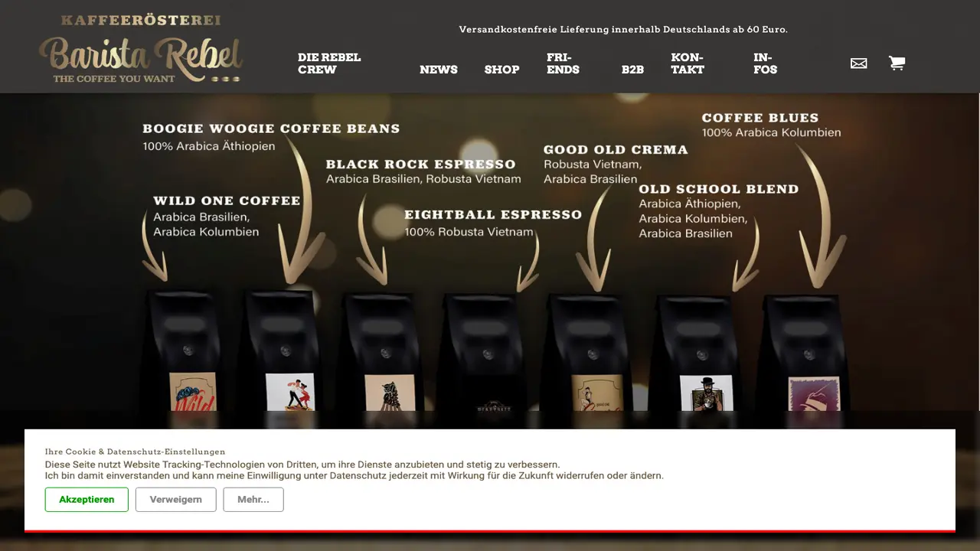Open the shopping cart icon
The height and width of the screenshot is (551, 980).
pyautogui.click(x=897, y=63)
